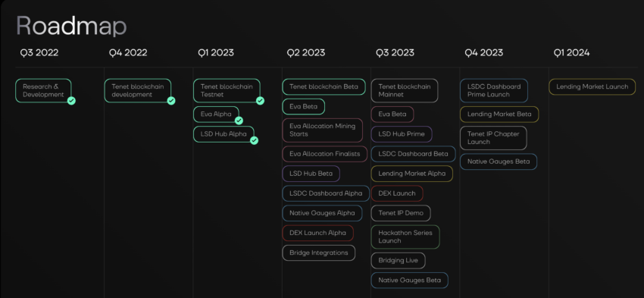The image size is (644, 298).
Task: Click the DEX Launch Alpha milestone
Action: point(318,233)
